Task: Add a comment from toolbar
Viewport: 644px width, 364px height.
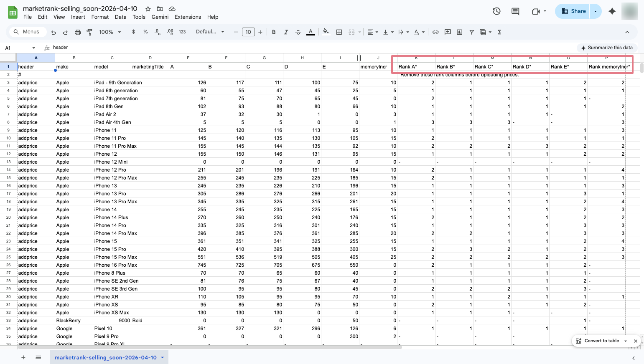Action: (448, 32)
